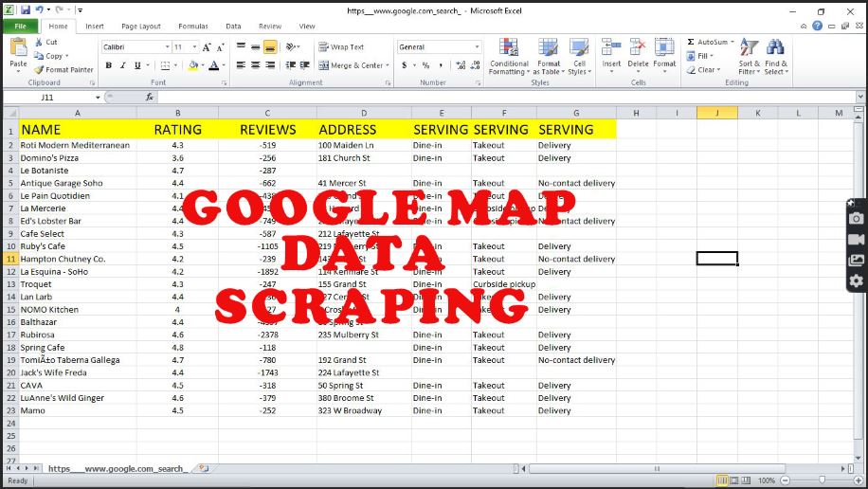Apply Percent Style format
The width and height of the screenshot is (868, 489).
click(x=425, y=65)
